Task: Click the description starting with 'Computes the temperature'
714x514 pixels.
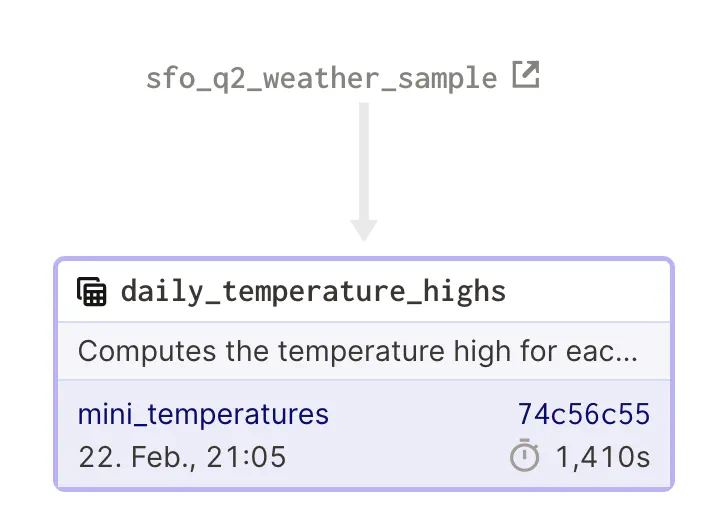Action: (x=357, y=351)
